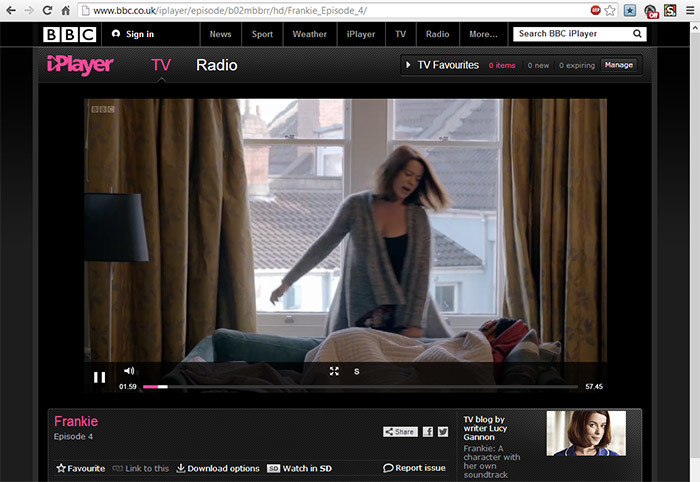Click the extension icon marked Off

651,12
